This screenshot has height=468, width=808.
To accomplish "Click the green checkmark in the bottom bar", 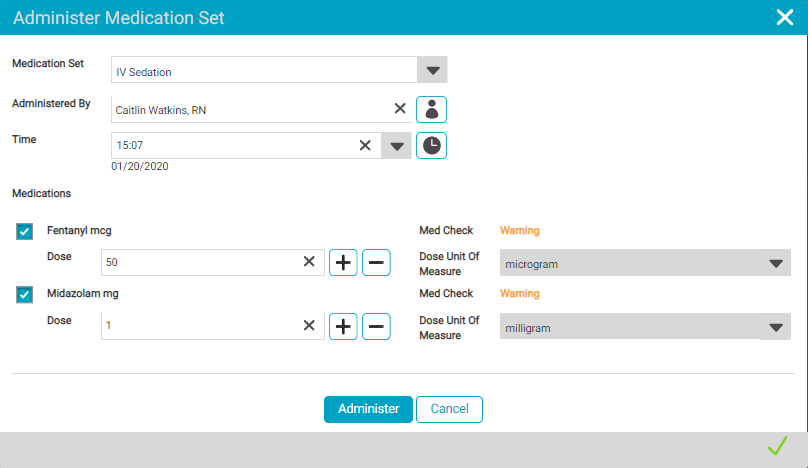I will tap(777, 446).
